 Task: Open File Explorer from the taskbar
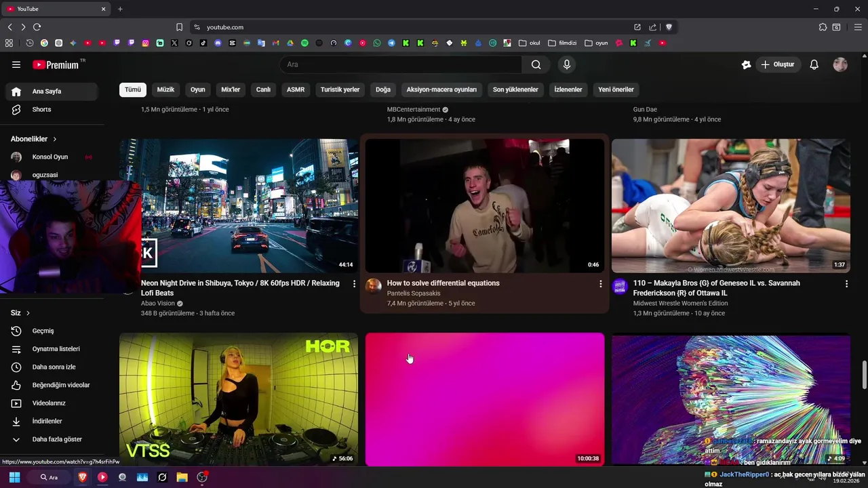182,477
